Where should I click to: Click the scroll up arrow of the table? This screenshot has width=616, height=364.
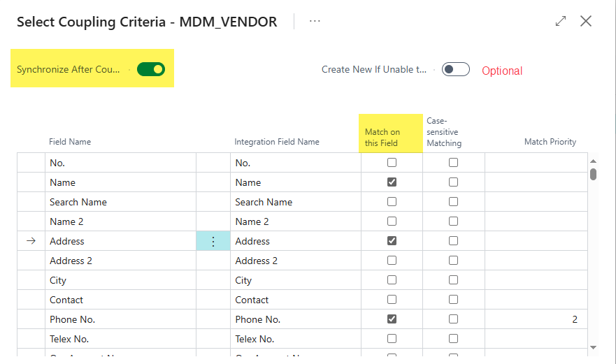point(594,159)
